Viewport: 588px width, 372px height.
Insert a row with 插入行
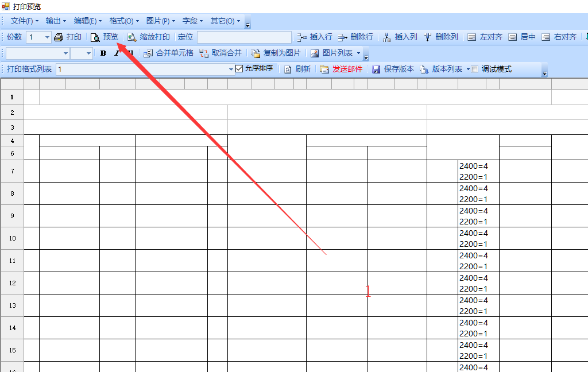coord(314,37)
